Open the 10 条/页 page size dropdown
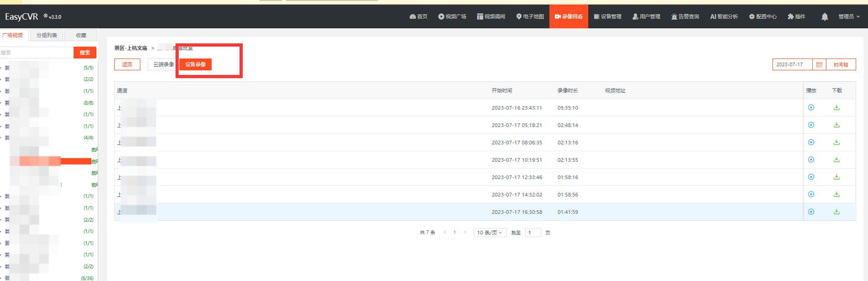The height and width of the screenshot is (281, 868). click(490, 233)
